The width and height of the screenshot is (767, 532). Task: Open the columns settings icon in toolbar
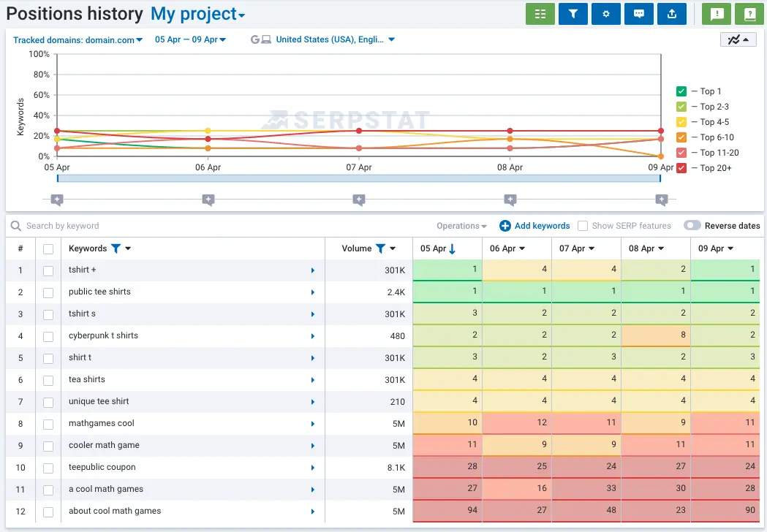[x=540, y=13]
